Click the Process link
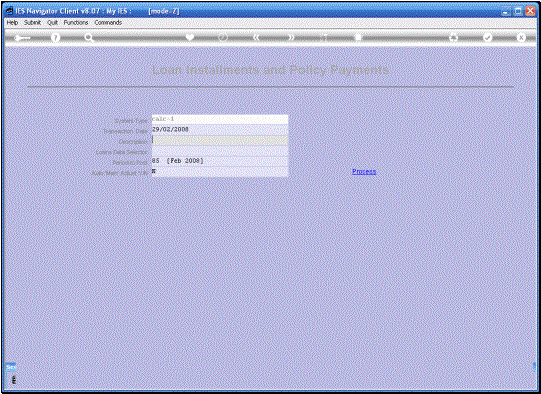 pyautogui.click(x=364, y=171)
